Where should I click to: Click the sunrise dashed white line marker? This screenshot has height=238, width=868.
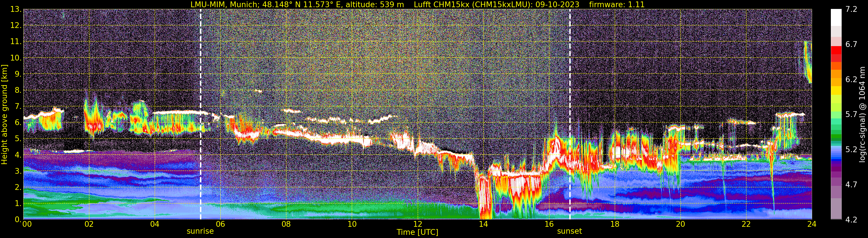click(201, 114)
